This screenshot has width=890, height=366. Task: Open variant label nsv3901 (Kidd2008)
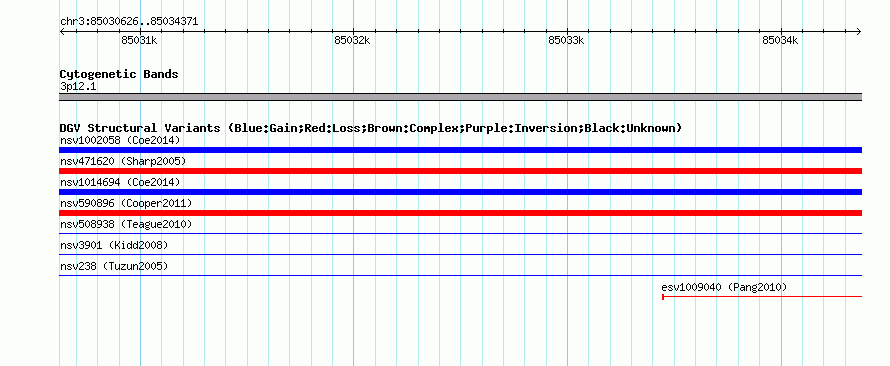tap(114, 245)
